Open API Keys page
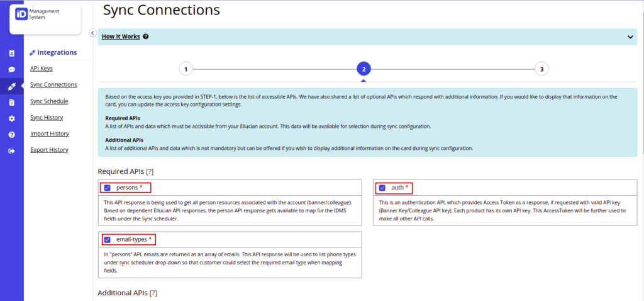Image resolution: width=644 pixels, height=301 pixels. point(41,68)
